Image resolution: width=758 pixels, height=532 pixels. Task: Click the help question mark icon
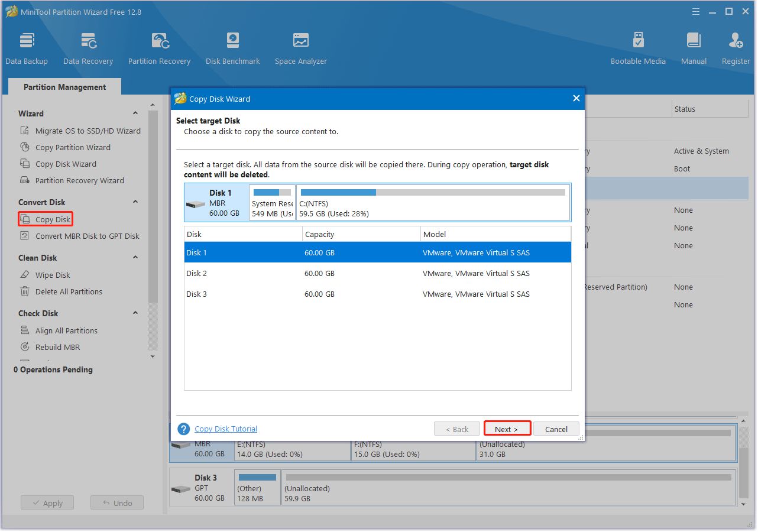[183, 429]
